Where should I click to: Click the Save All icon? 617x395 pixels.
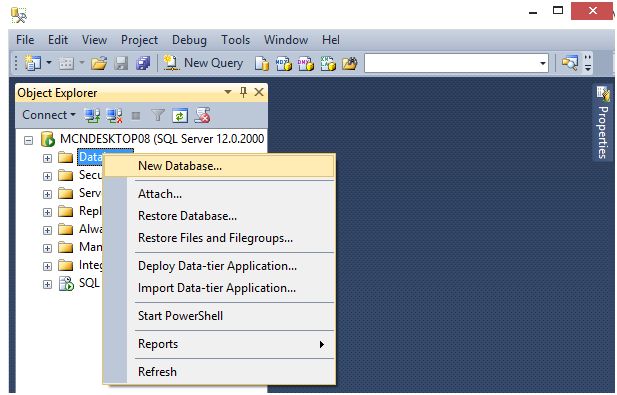click(x=143, y=63)
